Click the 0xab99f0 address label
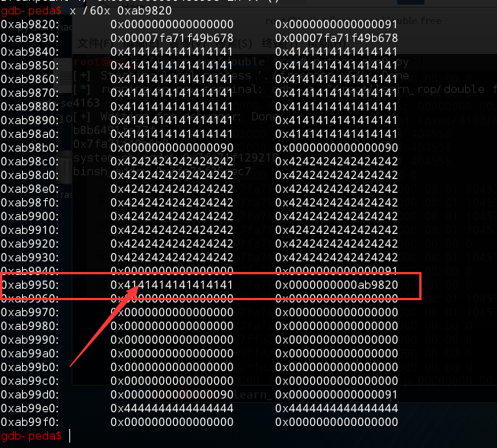Viewport: 497px width, 448px height. point(30,421)
